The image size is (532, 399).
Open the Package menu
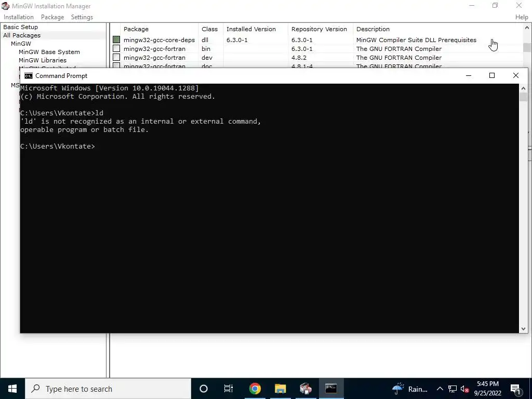coord(52,17)
